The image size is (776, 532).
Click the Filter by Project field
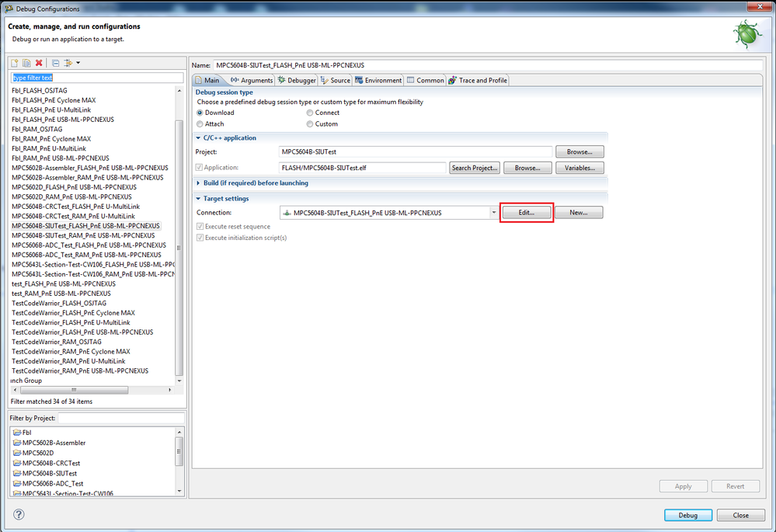[121, 418]
